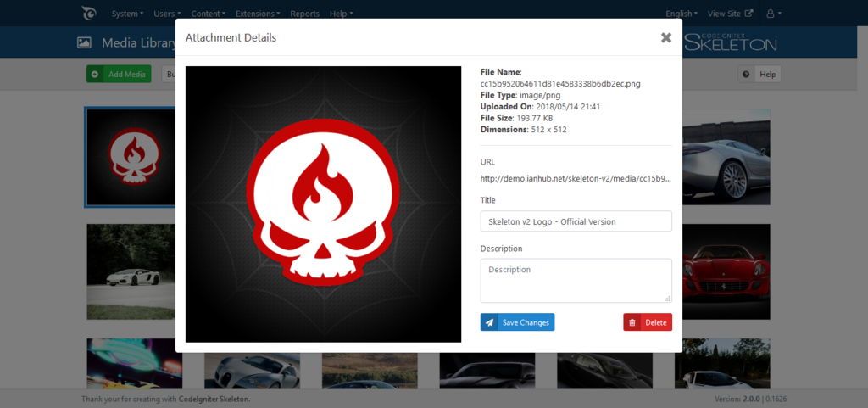Screen dimensions: 868x408
Task: Click the large skull logo preview image
Action: pyautogui.click(x=323, y=204)
